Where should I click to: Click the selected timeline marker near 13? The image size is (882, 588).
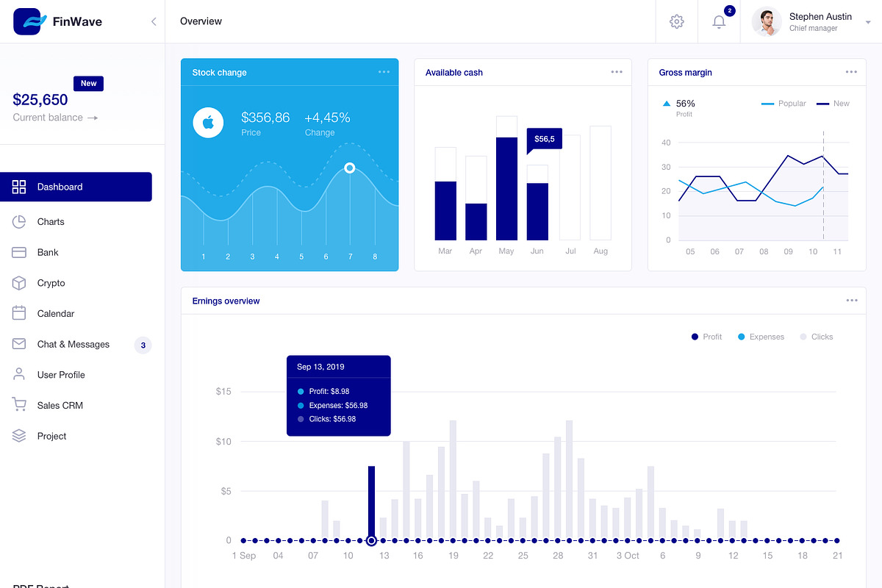[371, 540]
